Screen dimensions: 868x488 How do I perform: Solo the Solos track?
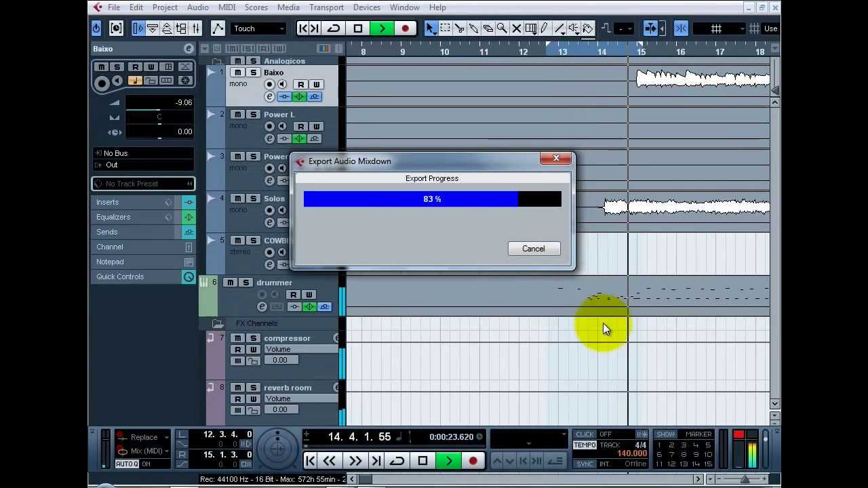point(253,199)
